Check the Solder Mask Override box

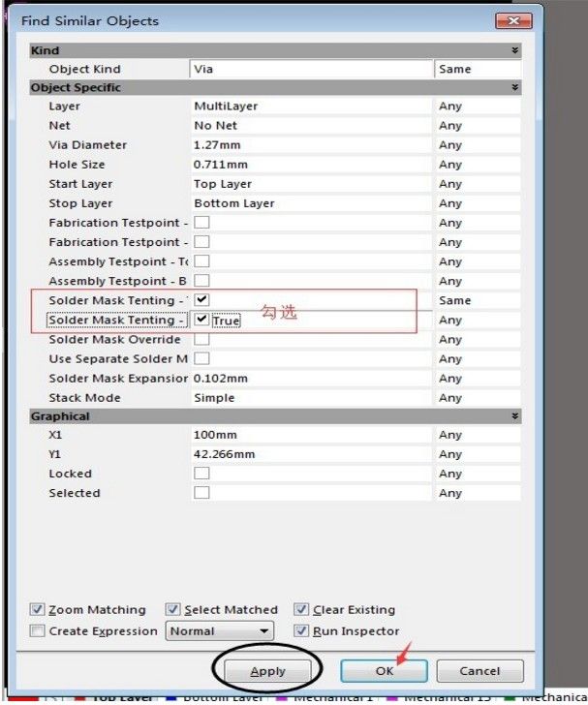pyautogui.click(x=201, y=339)
